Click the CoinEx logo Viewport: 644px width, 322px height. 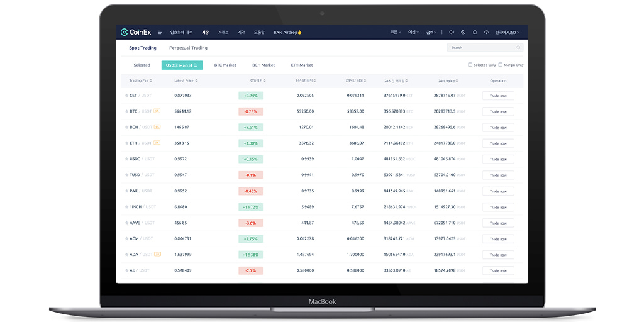coord(136,32)
